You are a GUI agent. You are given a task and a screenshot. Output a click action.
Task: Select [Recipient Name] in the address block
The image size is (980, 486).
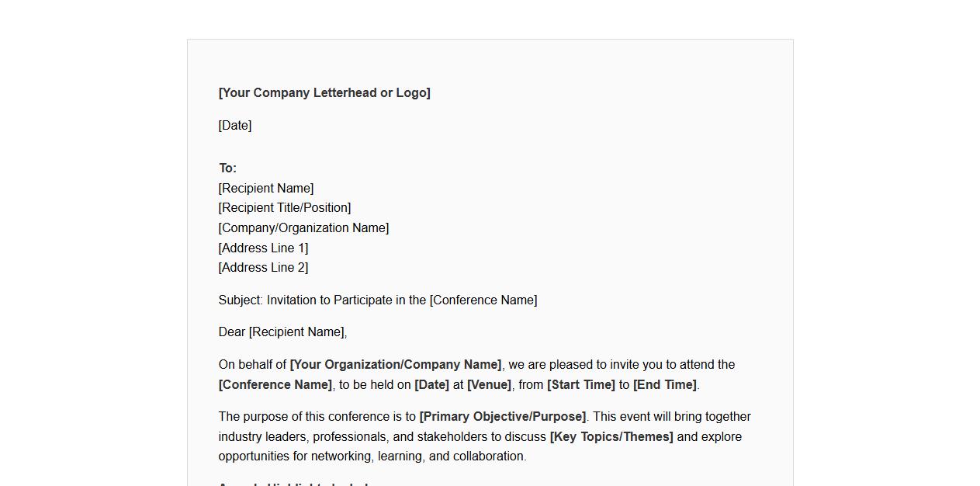[266, 189]
